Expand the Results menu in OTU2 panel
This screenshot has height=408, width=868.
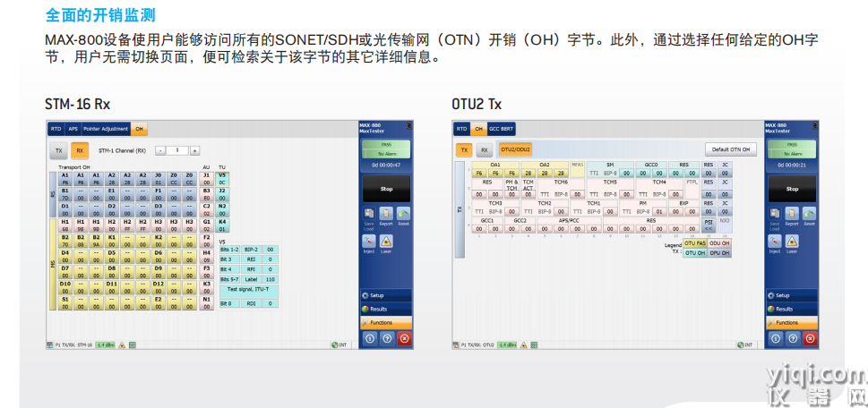pyautogui.click(x=792, y=309)
